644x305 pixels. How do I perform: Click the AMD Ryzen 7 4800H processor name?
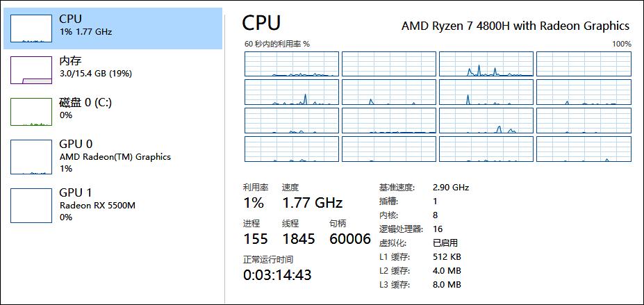coord(515,26)
